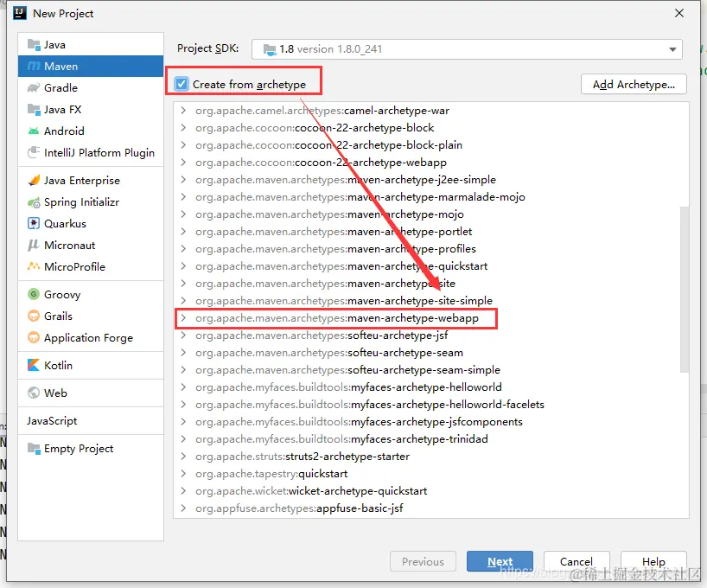Click the Gradle elephant icon

coord(34,88)
